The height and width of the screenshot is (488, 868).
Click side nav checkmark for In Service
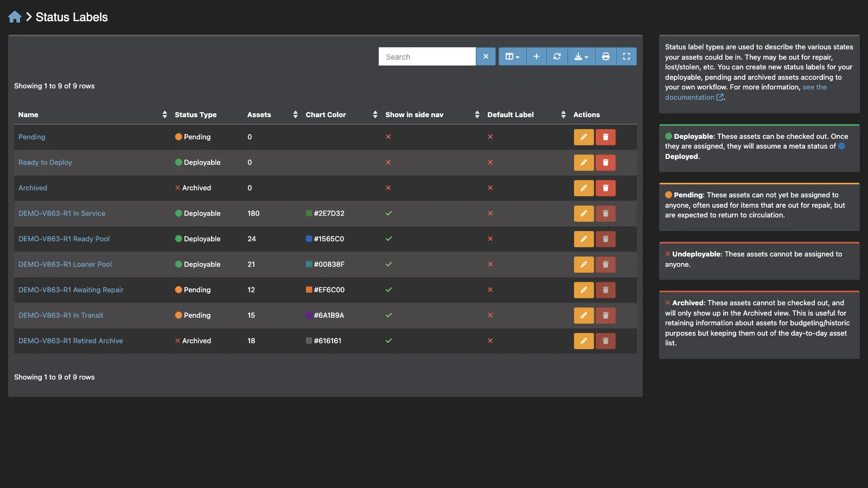(388, 214)
